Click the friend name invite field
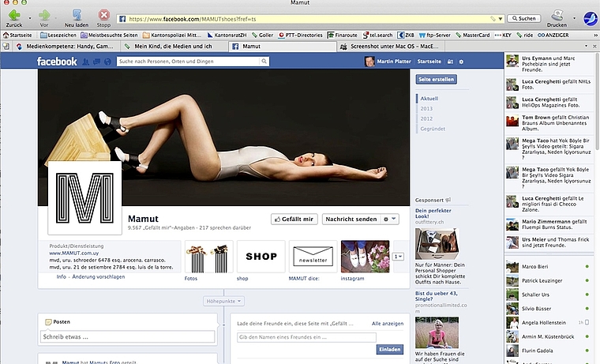Image resolution: width=600 pixels, height=364 pixels. tap(306, 337)
